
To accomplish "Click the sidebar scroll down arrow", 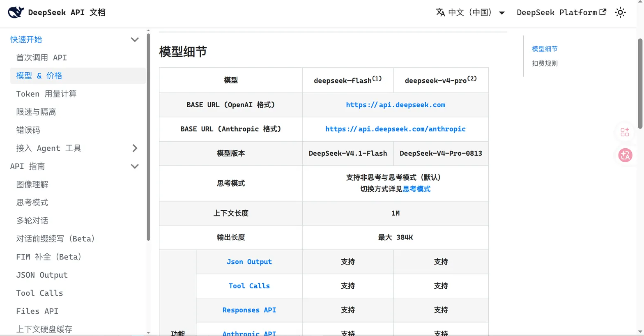I will coord(148,333).
